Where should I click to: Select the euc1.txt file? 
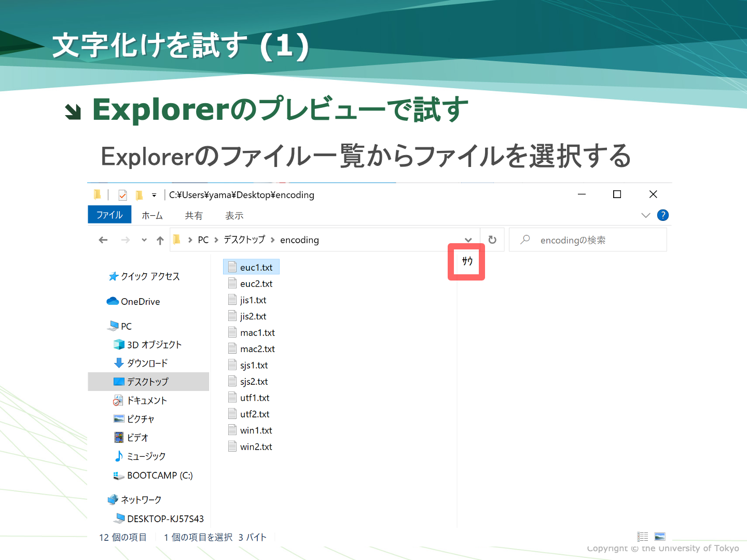tap(251, 267)
